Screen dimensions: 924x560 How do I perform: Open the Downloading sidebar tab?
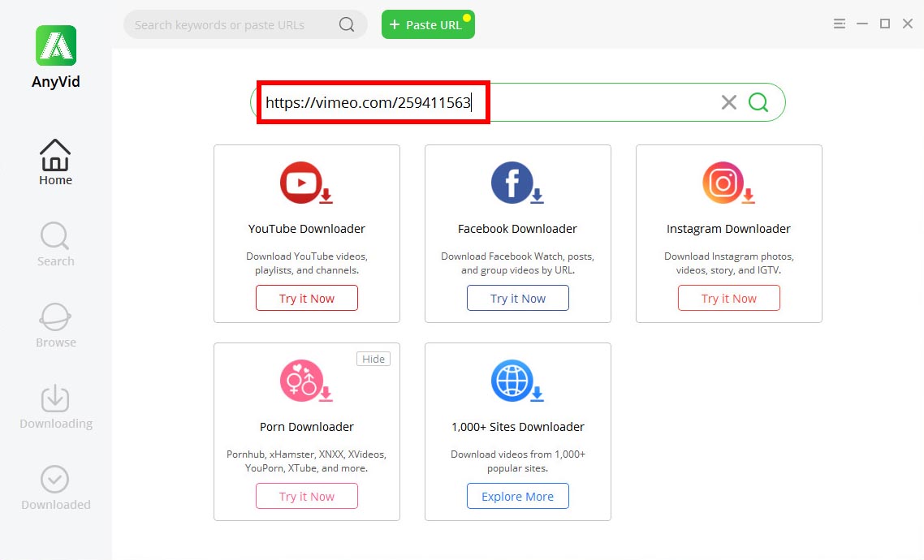coord(55,407)
